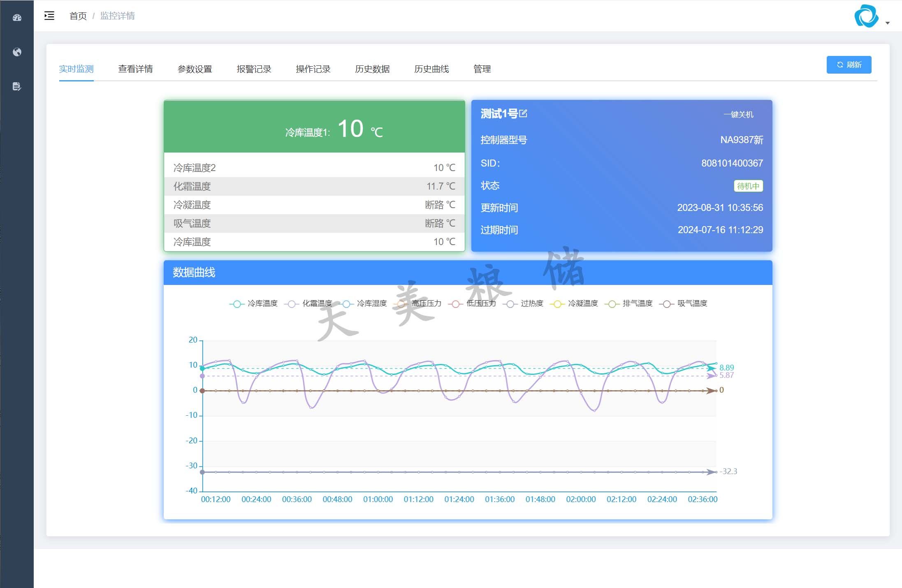Click the 吸气温度 断路 row

click(314, 223)
